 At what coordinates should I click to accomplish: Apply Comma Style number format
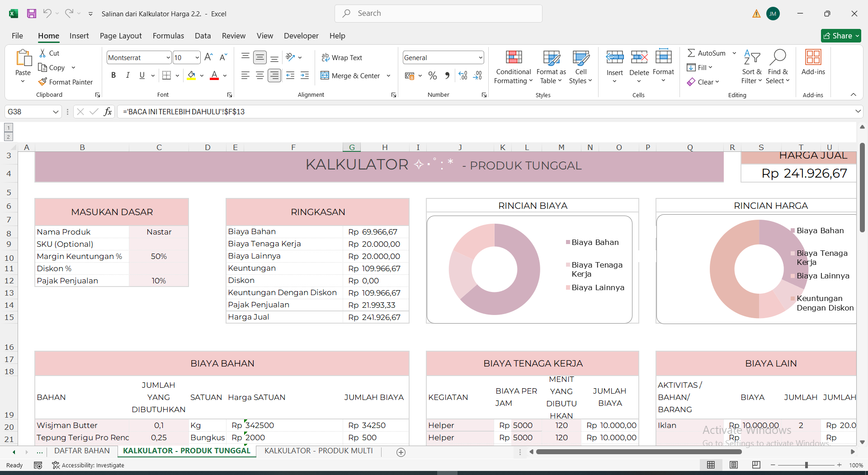pos(447,75)
